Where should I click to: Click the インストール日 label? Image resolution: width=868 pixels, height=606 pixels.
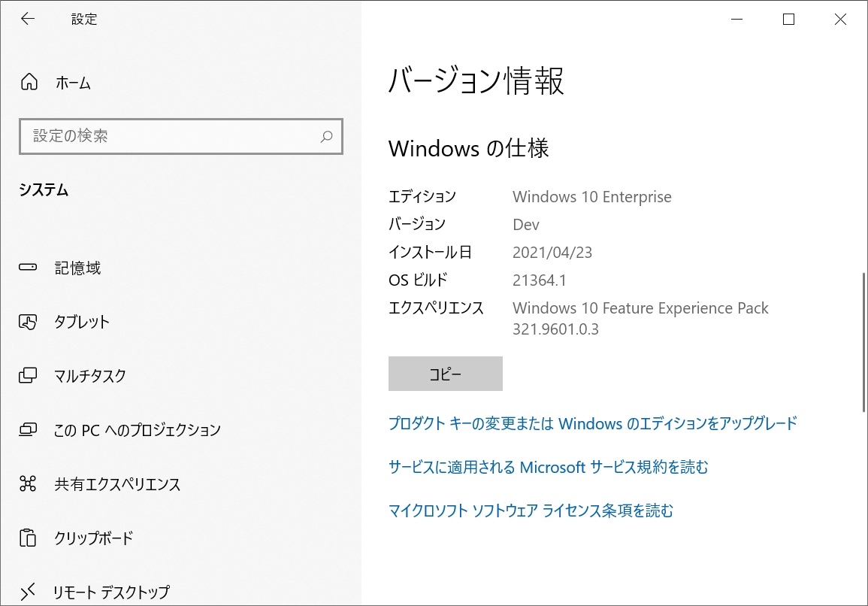[x=430, y=253]
